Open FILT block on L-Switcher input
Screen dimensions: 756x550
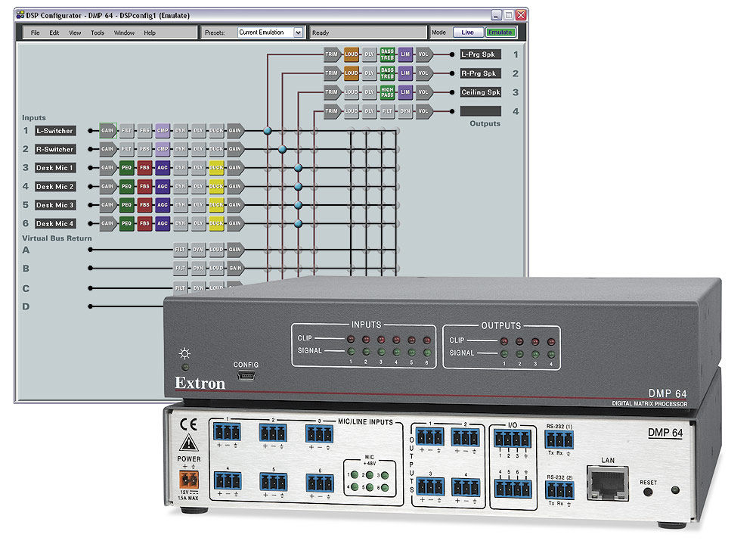(126, 130)
